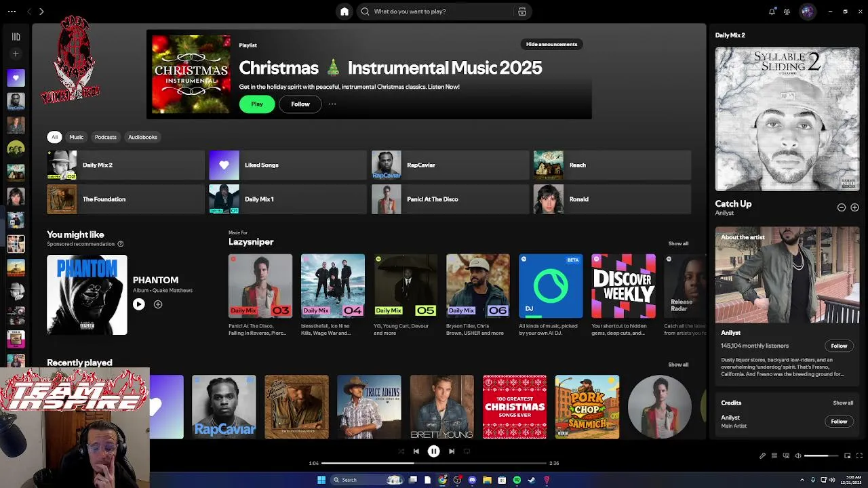Open RapCaviar shortcut tile

point(450,165)
